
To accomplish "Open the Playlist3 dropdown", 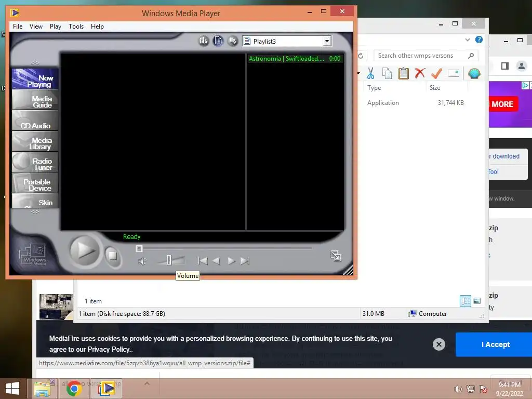I will click(327, 41).
